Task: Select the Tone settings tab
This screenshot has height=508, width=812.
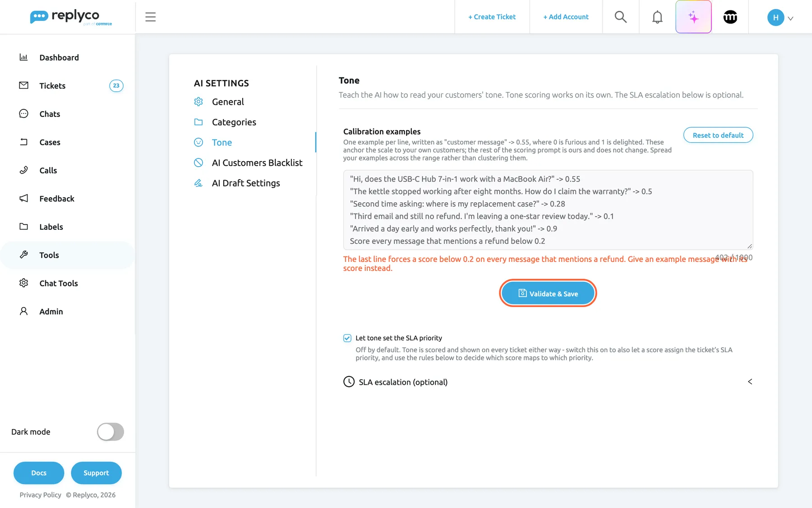Action: [x=221, y=142]
